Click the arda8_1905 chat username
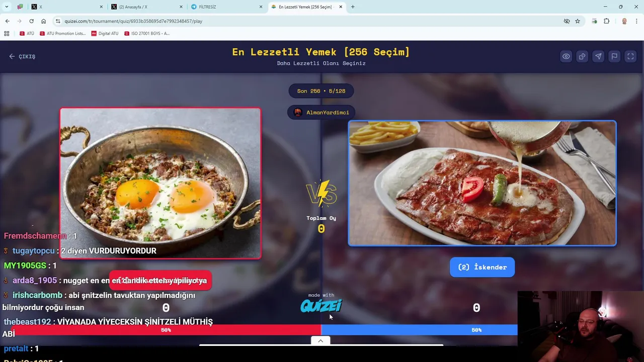 [x=35, y=281]
